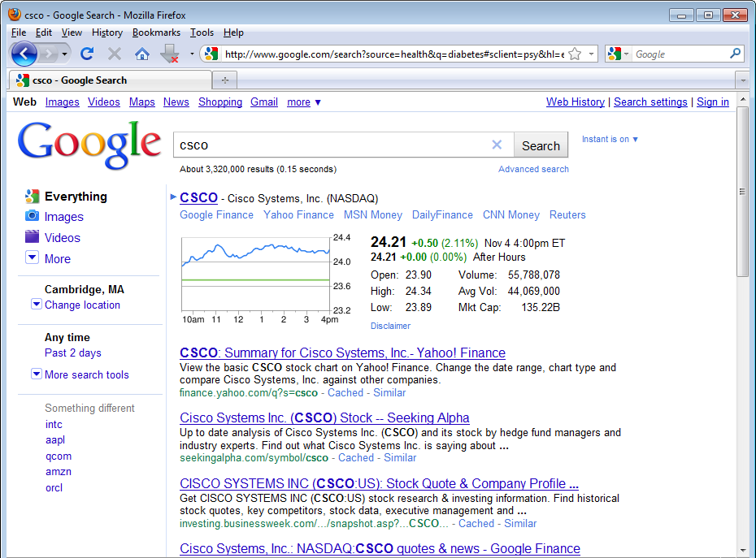Click the vertical scrollbar thumb

coord(742,192)
